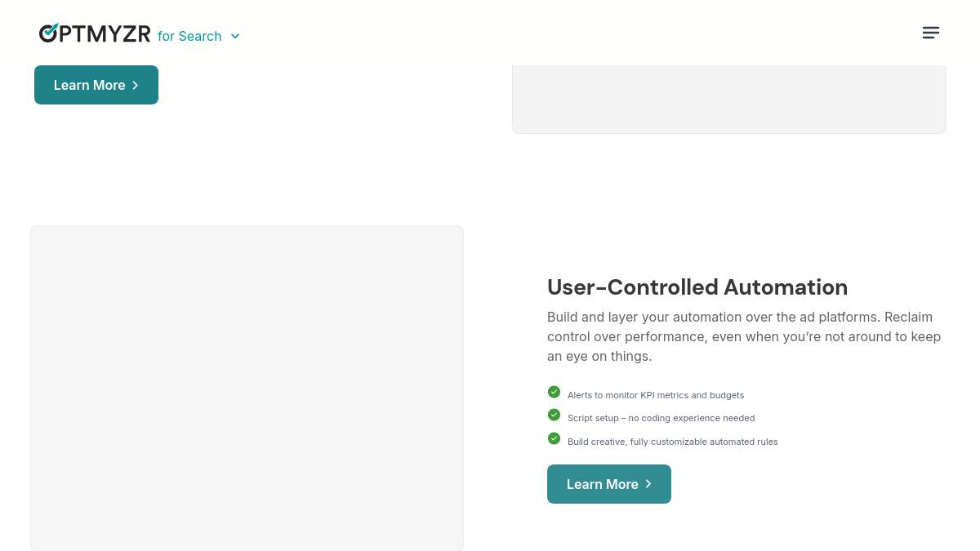Open the hamburger navigation menu
This screenshot has width=980, height=551.
[931, 33]
